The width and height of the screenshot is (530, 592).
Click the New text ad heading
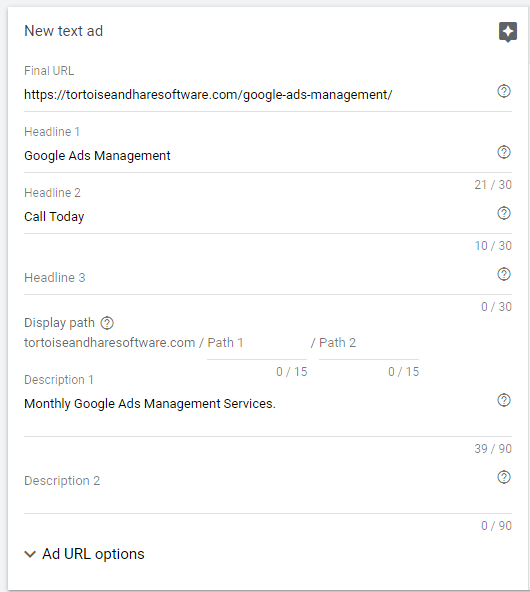tap(63, 31)
